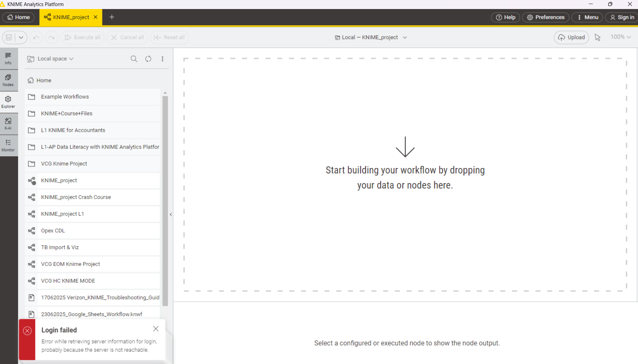Screen dimensions: 638x364
Task: Click the file list vertical scrollbar
Action: coord(165,201)
